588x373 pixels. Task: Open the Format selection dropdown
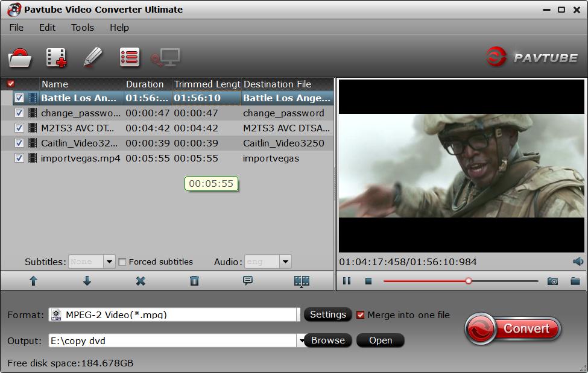point(299,315)
